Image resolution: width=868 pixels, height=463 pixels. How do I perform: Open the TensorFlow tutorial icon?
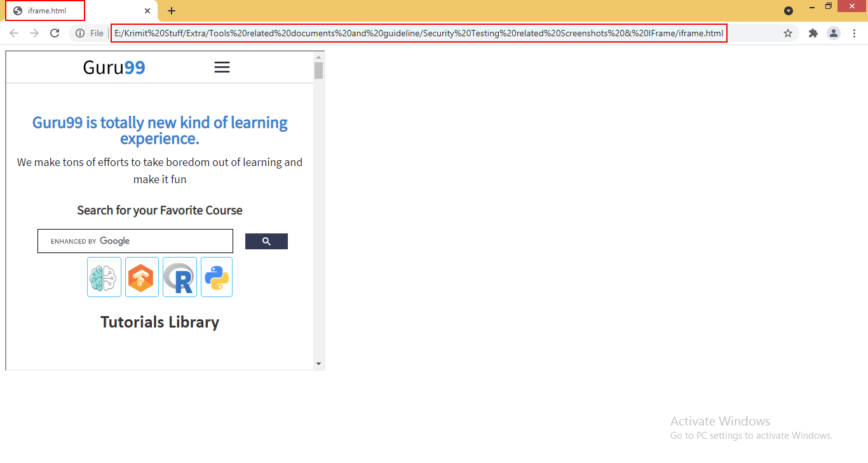(142, 277)
